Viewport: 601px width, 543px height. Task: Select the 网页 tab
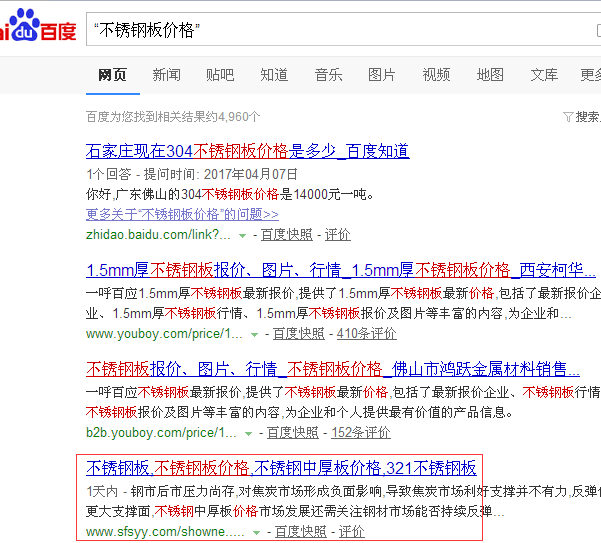[112, 75]
